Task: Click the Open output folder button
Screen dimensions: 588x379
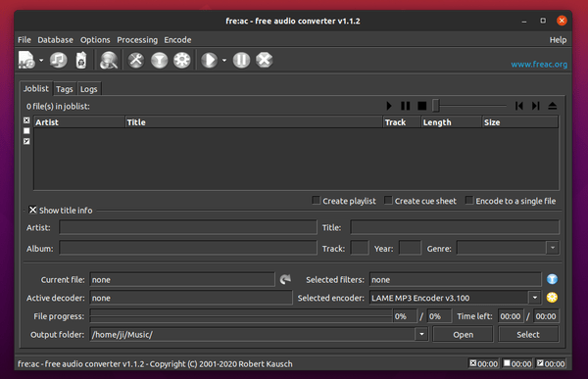Action: click(463, 334)
